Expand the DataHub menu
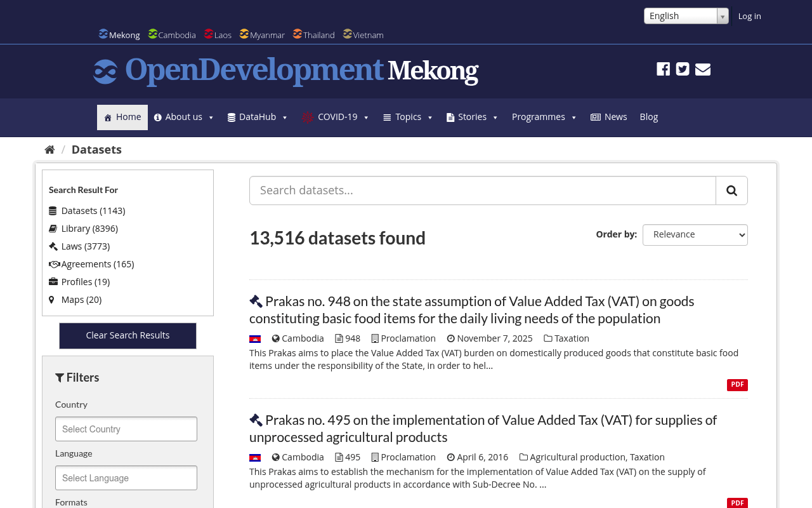This screenshot has width=812, height=508. point(258,117)
